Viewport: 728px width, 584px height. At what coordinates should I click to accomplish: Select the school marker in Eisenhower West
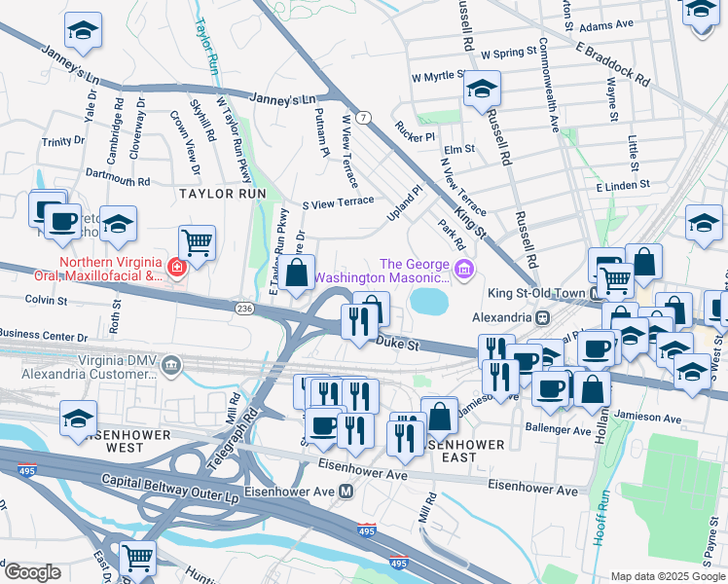[79, 421]
